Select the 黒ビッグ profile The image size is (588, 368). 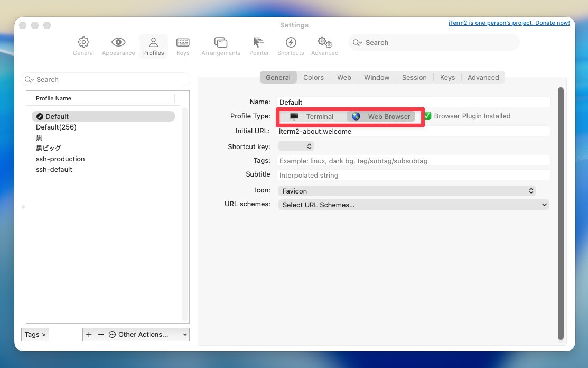pyautogui.click(x=103, y=148)
